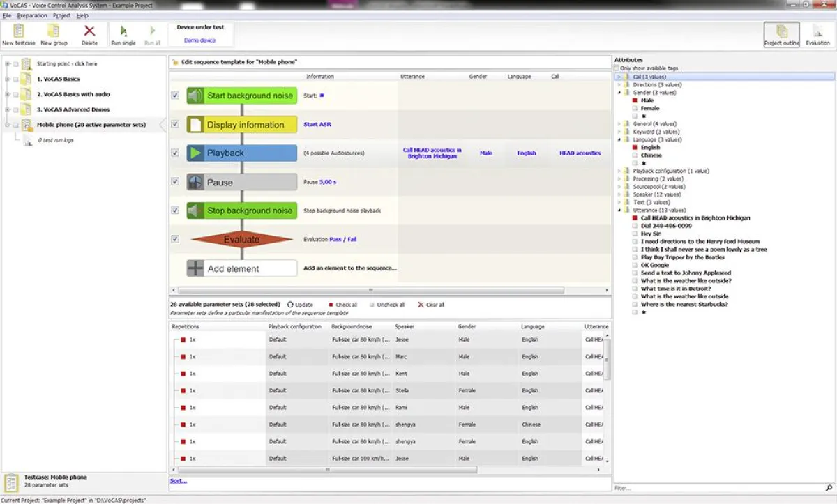Screen dimensions: 837x504
Task: Switch to the Evaluation view
Action: coord(818,35)
